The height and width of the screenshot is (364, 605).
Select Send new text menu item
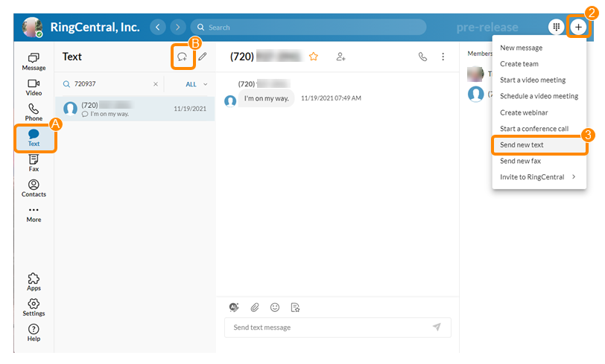point(522,144)
